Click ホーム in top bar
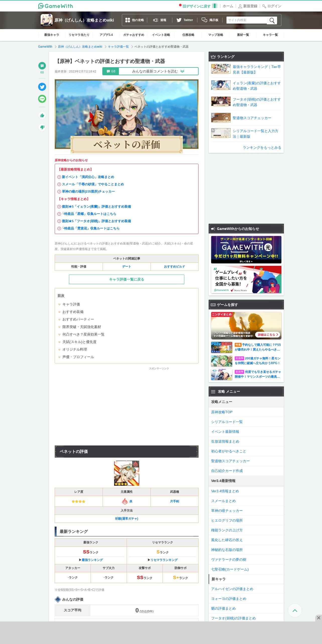 228,6
